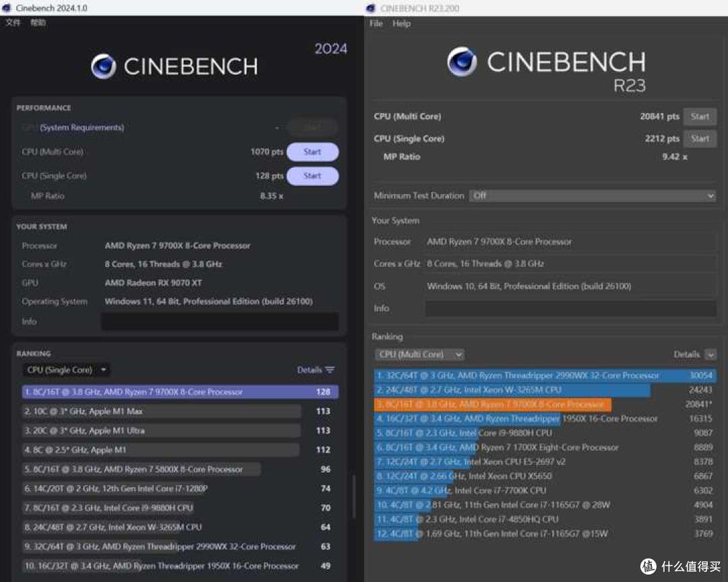728x582 pixels.
Task: Select the Ryzen 7 1700X row in R23
Action: [545, 447]
